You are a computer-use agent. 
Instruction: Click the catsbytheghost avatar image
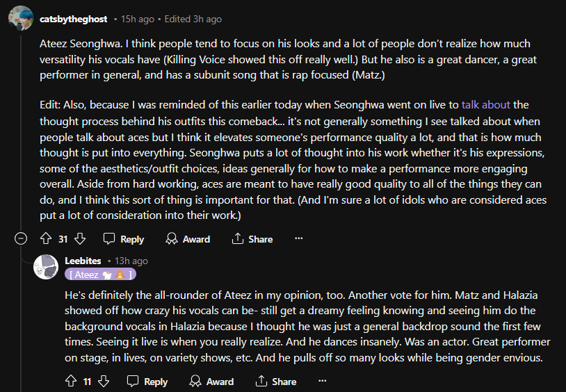pyautogui.click(x=19, y=19)
